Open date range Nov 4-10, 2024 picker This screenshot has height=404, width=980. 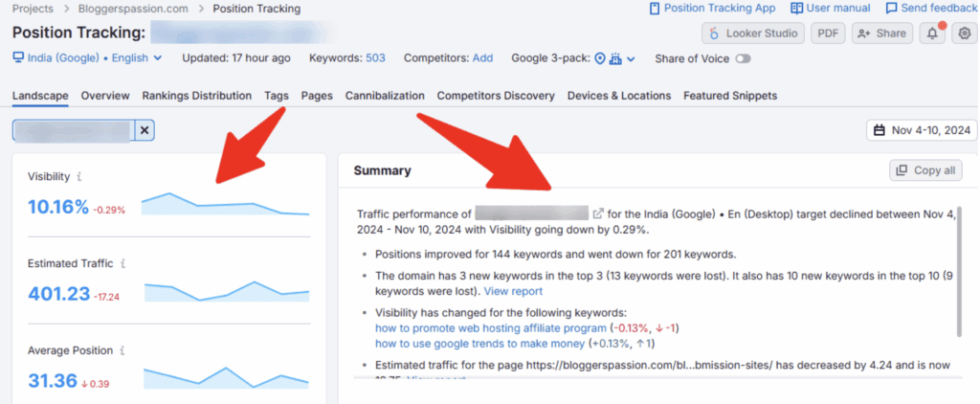[x=922, y=130]
